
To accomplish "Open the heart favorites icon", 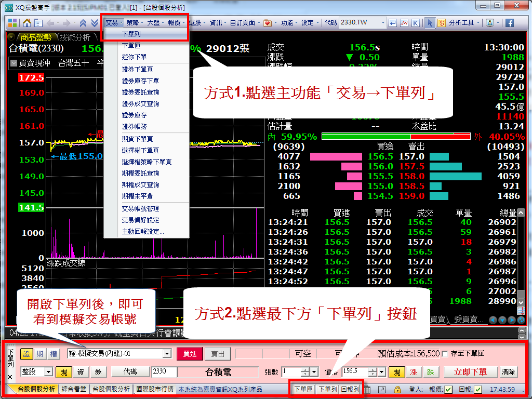I will coord(268,23).
